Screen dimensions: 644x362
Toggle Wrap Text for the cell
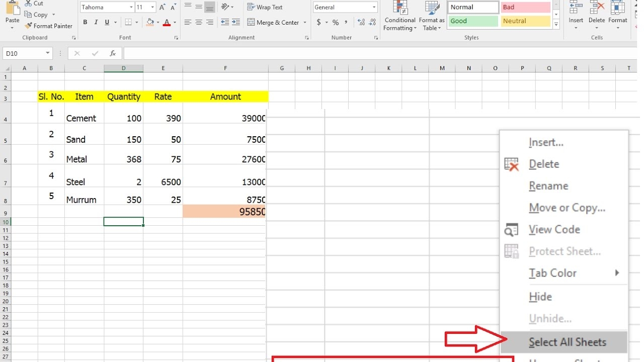(x=265, y=7)
